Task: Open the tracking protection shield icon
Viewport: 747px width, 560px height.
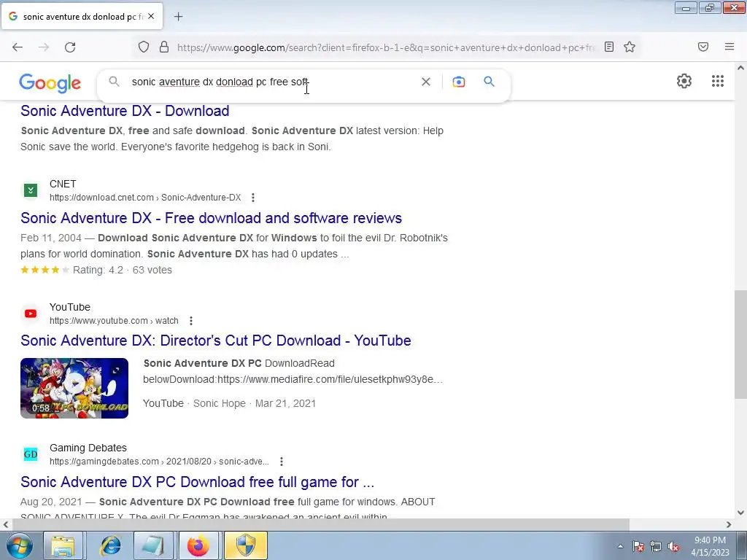Action: (x=144, y=47)
